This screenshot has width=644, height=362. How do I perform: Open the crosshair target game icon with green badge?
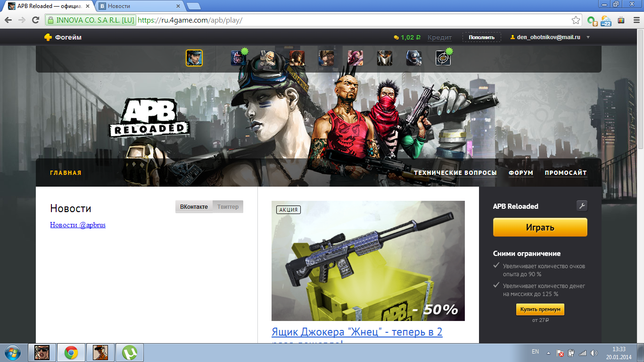pyautogui.click(x=443, y=58)
